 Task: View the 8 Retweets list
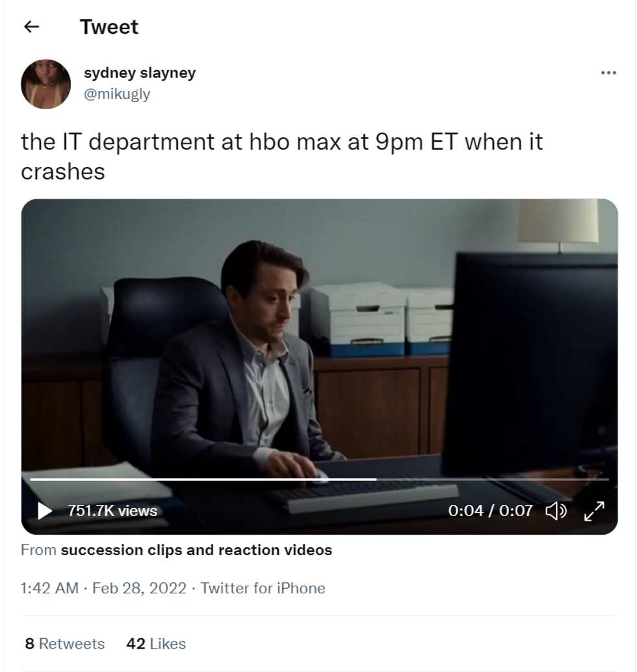[x=65, y=643]
